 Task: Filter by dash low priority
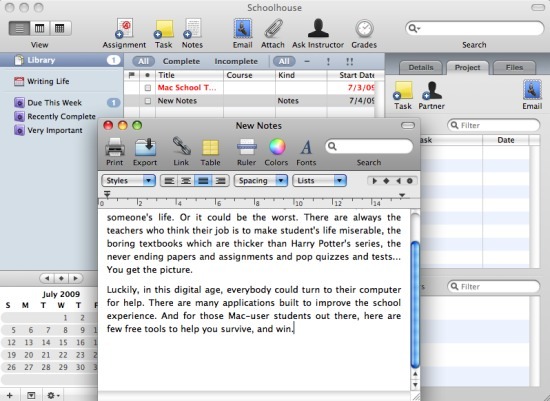tap(307, 62)
